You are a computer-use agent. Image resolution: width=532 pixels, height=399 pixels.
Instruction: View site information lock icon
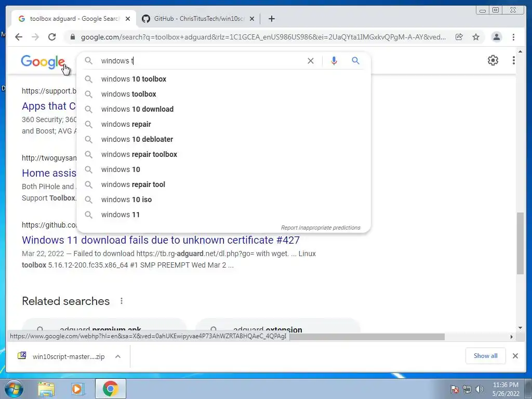pos(72,37)
